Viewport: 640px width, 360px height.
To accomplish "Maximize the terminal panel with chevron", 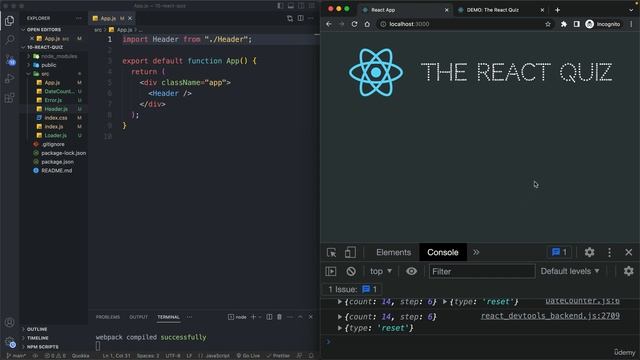I will click(300, 317).
